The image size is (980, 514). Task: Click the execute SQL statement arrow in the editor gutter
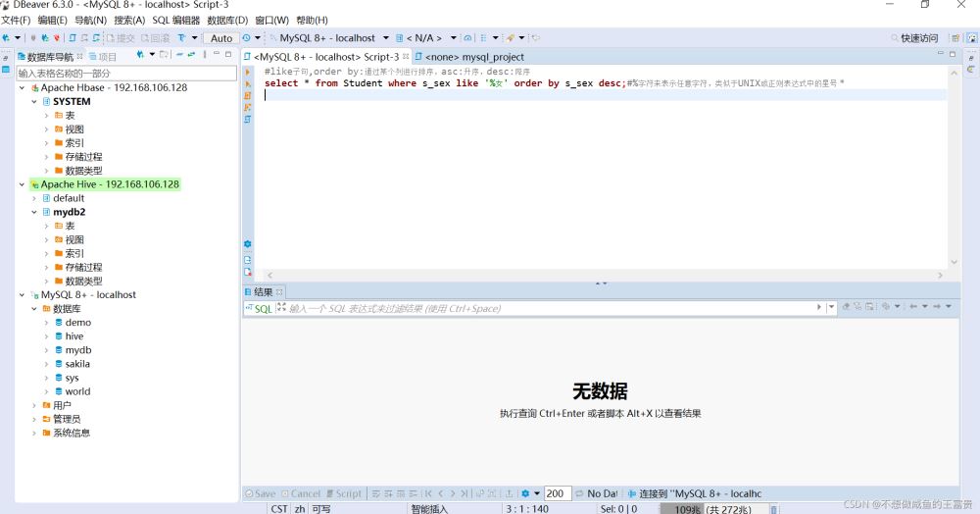pos(248,72)
